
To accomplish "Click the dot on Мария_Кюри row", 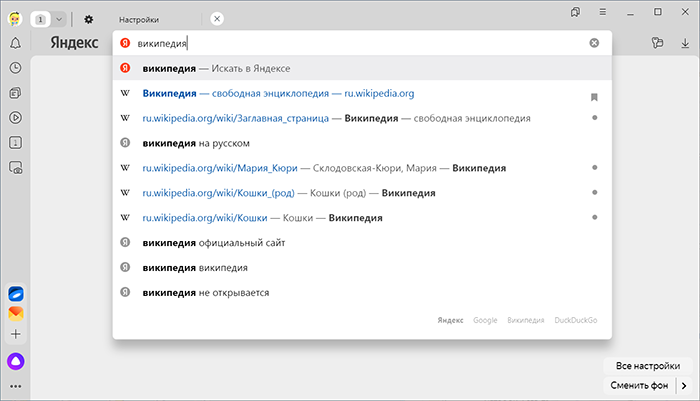I will (x=595, y=167).
